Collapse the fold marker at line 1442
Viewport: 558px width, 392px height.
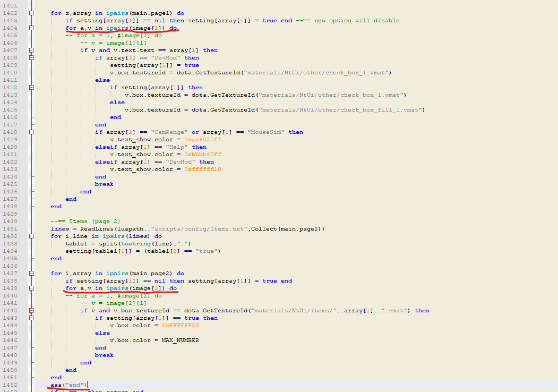coord(30,310)
